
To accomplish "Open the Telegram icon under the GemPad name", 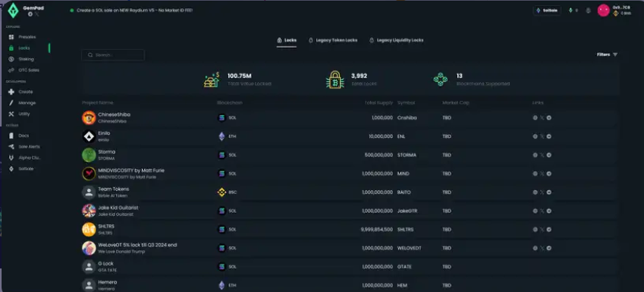I will click(30, 14).
